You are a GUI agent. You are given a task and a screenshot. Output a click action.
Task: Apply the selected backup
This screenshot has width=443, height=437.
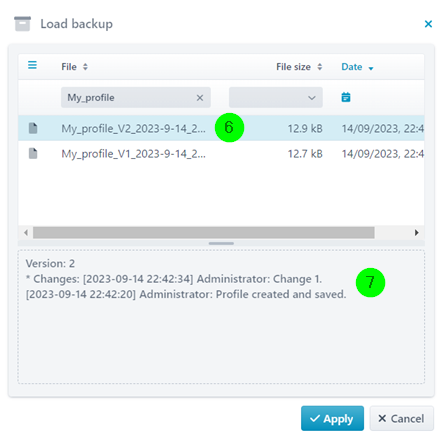point(332,418)
